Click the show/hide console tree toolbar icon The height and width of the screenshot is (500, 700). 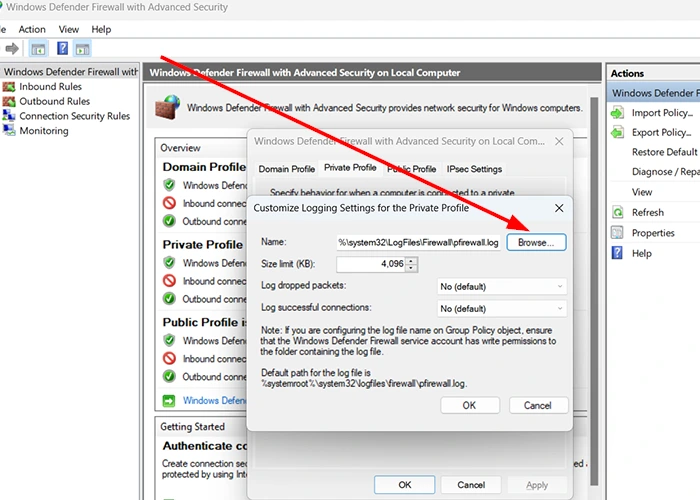tap(38, 49)
